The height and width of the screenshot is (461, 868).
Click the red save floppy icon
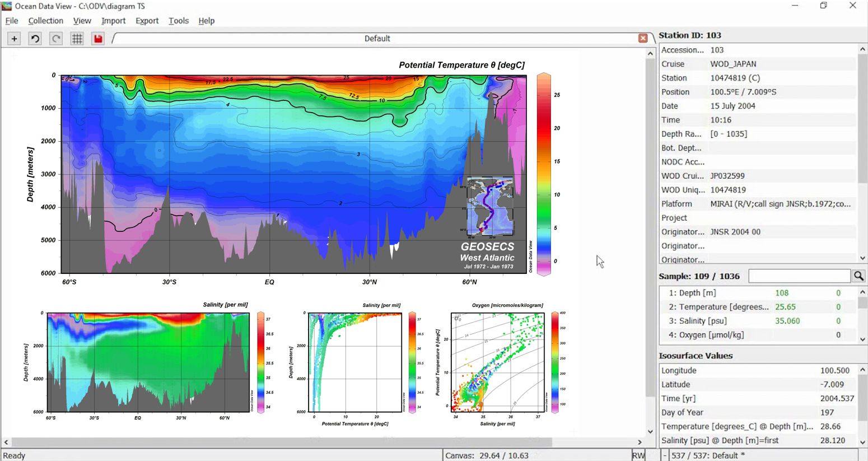pos(98,39)
